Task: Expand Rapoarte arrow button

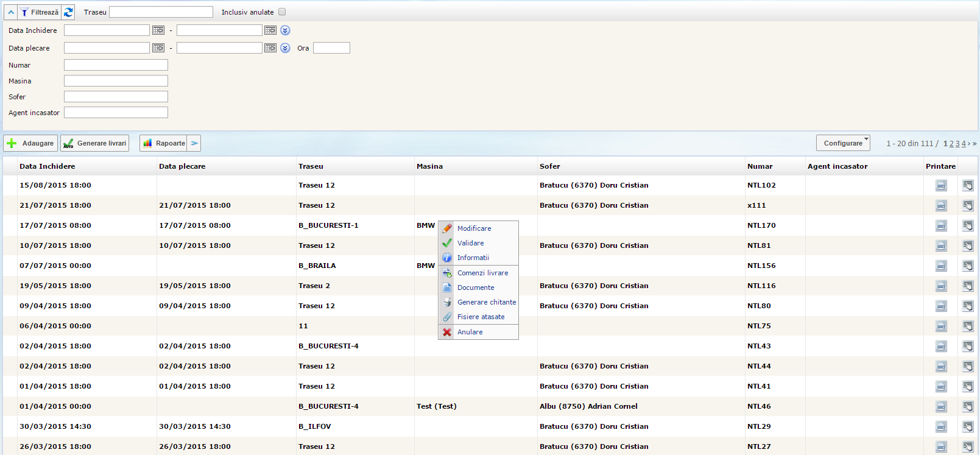Action: pos(194,143)
